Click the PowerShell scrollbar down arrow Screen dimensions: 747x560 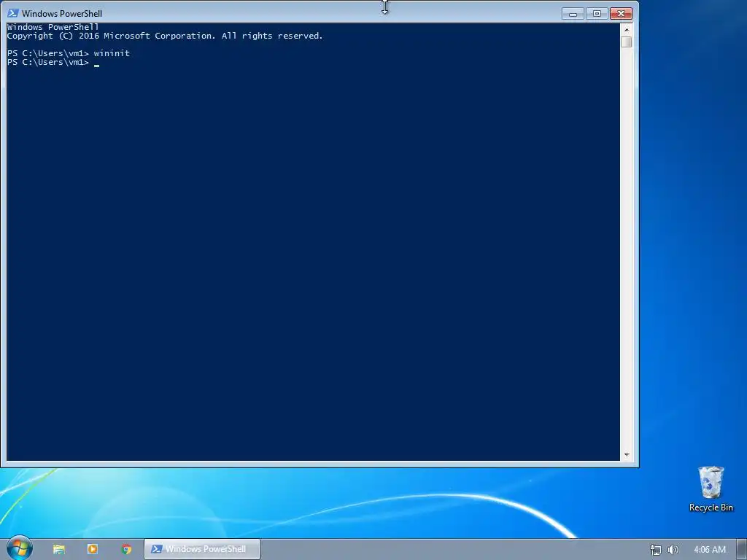coord(627,455)
